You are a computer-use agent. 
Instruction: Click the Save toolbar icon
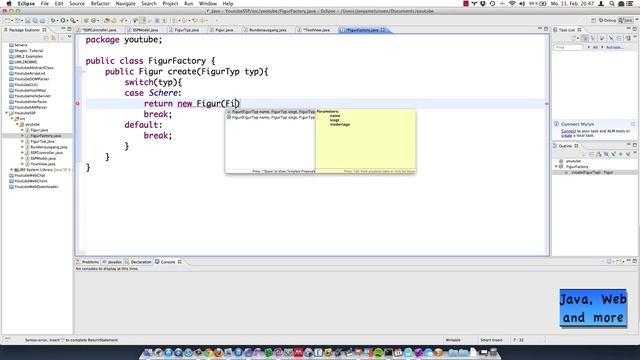pyautogui.click(x=27, y=20)
